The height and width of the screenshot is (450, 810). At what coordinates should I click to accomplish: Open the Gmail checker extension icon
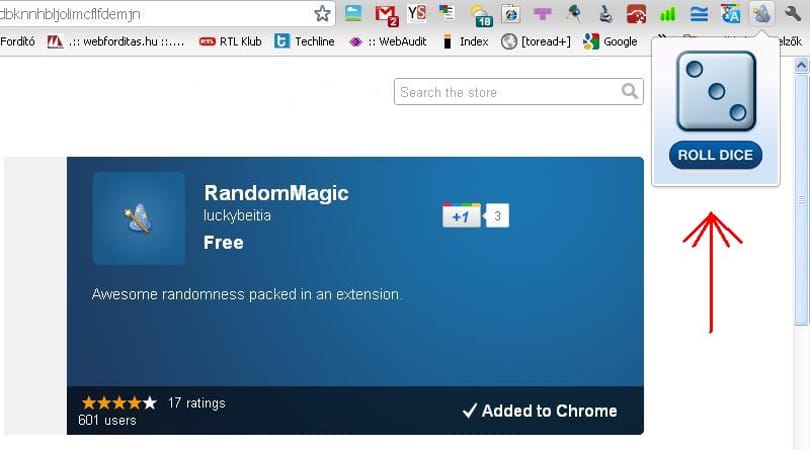[386, 15]
